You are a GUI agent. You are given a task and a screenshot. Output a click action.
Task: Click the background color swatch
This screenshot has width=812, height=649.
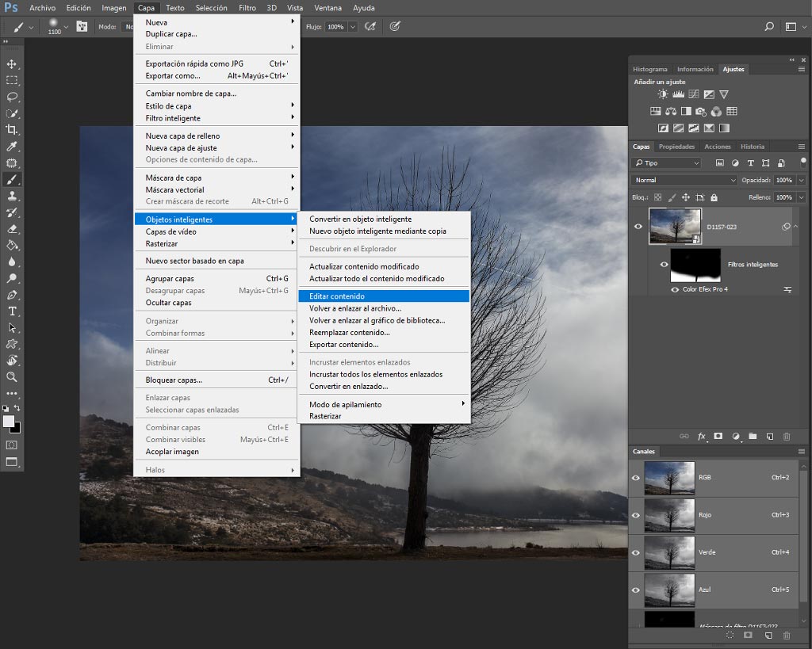pyautogui.click(x=17, y=429)
